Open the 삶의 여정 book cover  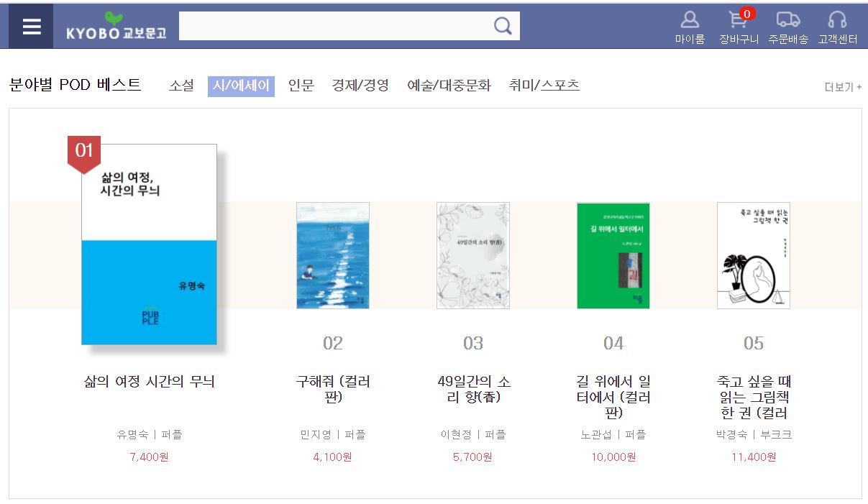pos(149,244)
